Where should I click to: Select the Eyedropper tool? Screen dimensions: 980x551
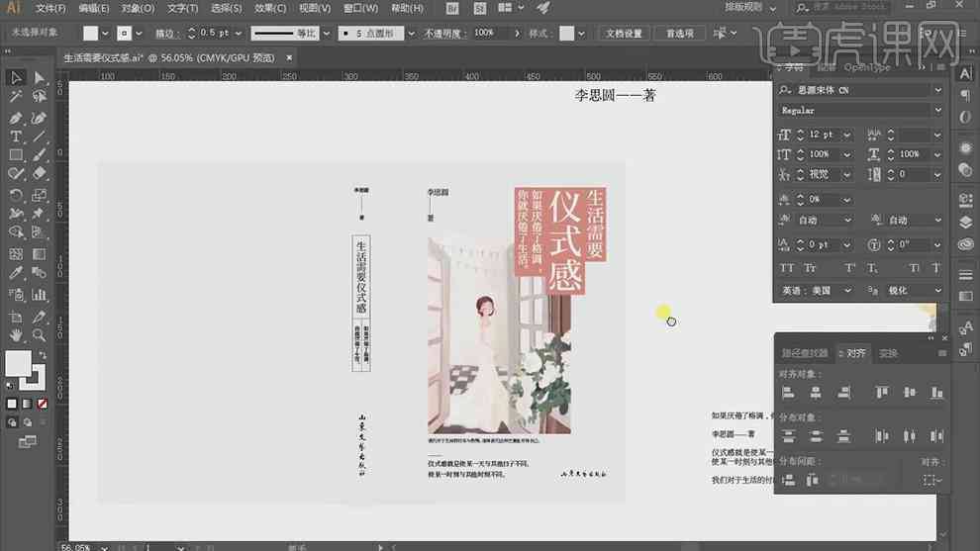point(16,273)
